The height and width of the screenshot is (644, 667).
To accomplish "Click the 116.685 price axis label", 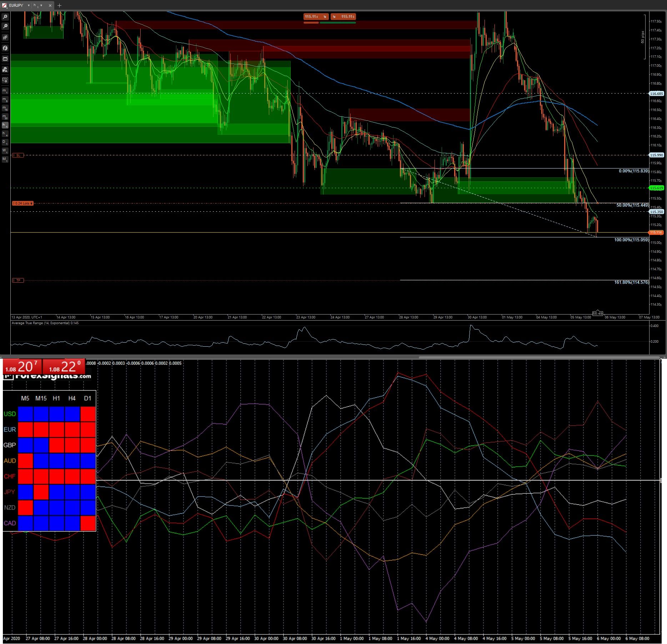I will pos(656,94).
